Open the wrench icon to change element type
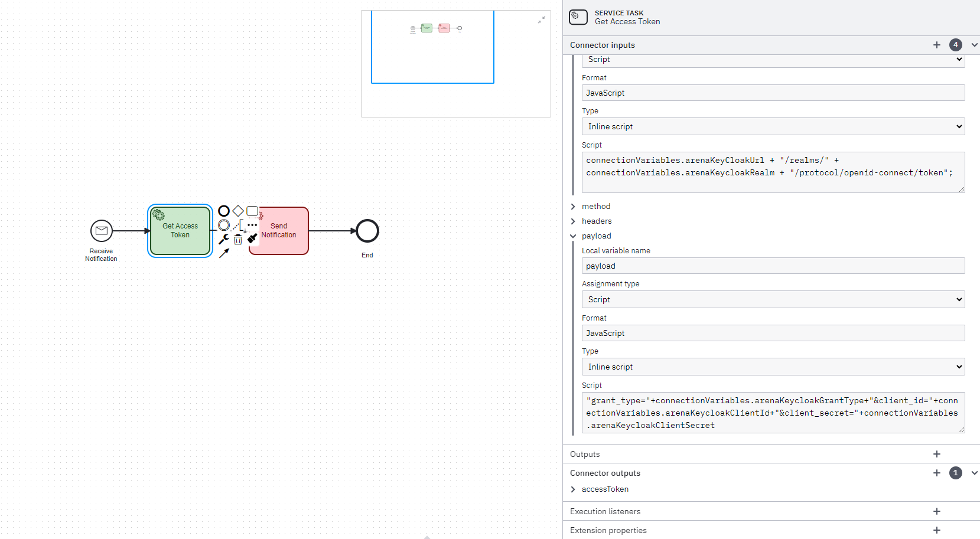This screenshot has width=980, height=539. tap(224, 239)
